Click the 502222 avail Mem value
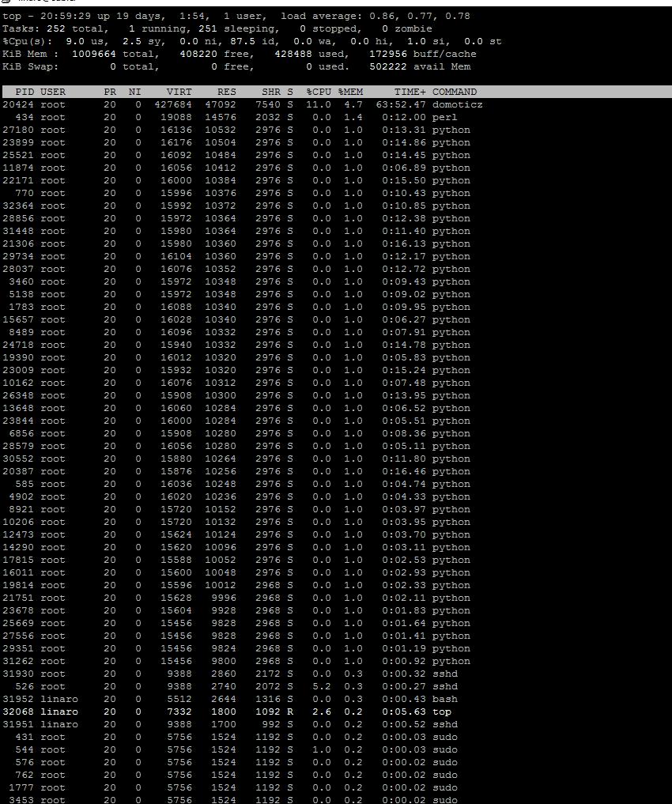Screen dimensions: 672x804 click(x=388, y=66)
